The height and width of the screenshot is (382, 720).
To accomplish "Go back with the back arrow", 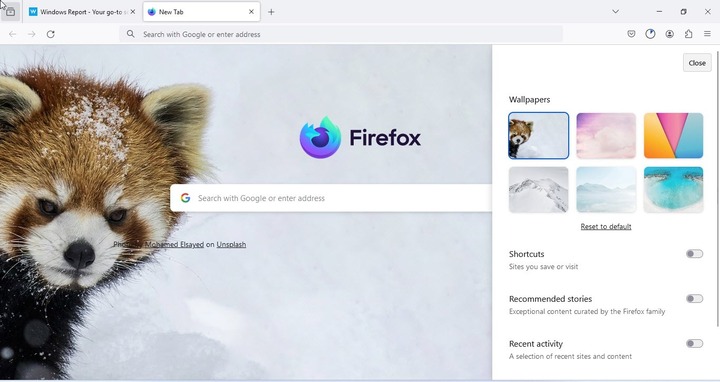I will click(12, 34).
